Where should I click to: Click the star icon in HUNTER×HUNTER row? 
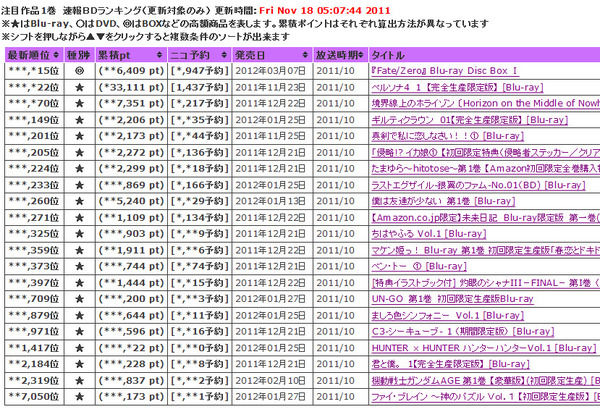point(79,348)
